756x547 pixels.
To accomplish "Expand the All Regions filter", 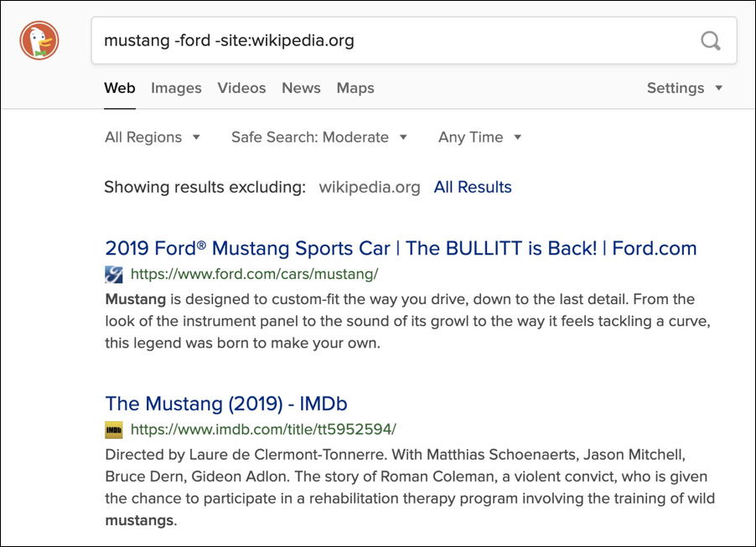I will point(153,137).
